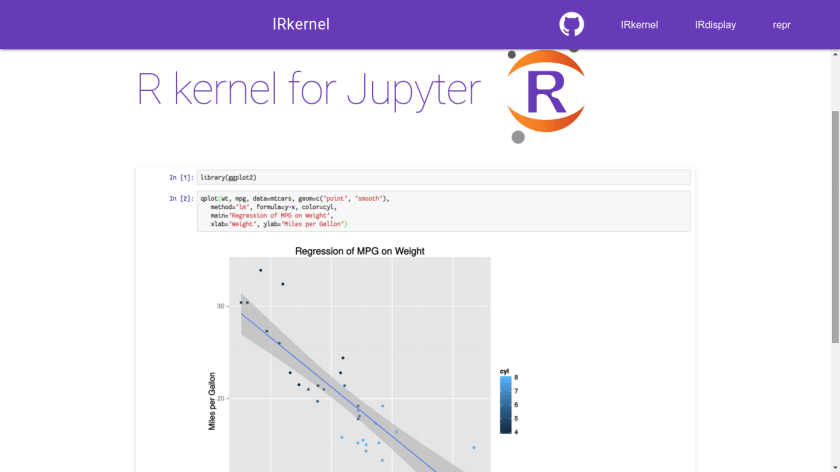Open the GitHub octocat icon link
840x472 pixels.
coord(571,25)
